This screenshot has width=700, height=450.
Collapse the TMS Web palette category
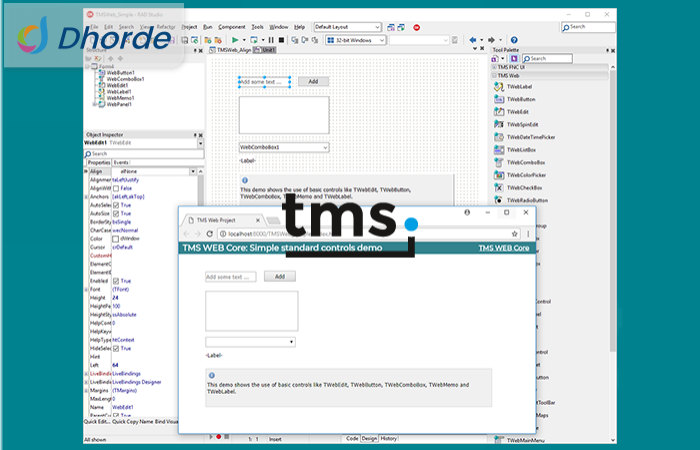(x=494, y=76)
